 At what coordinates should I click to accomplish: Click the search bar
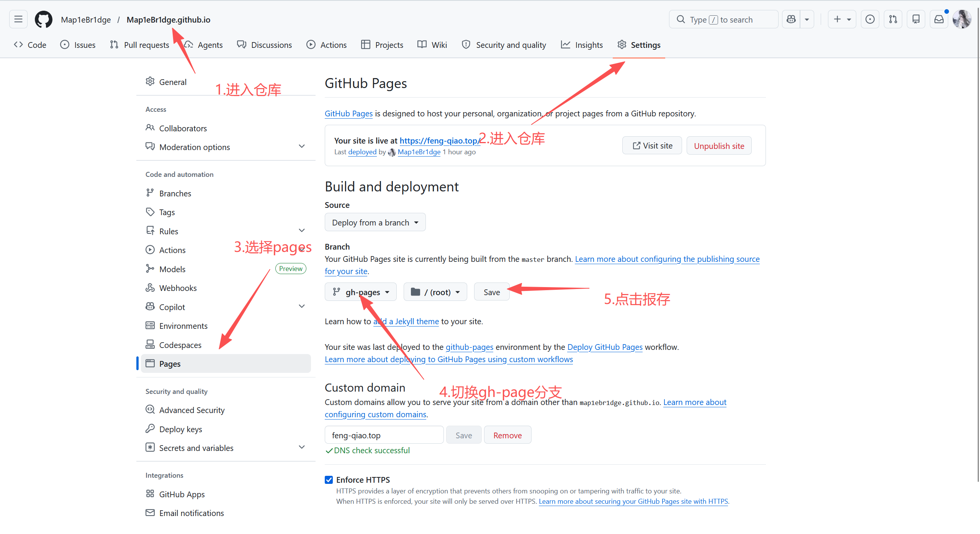[x=723, y=19]
